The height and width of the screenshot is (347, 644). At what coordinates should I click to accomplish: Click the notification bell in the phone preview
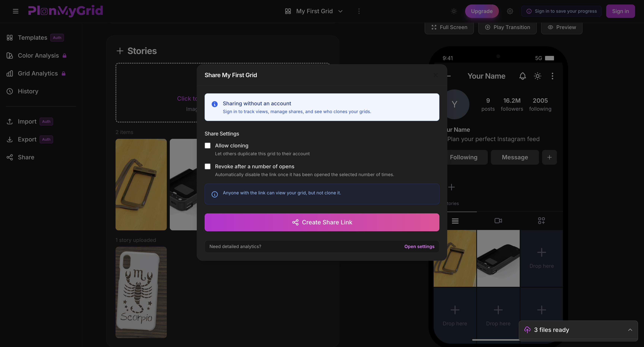click(523, 76)
